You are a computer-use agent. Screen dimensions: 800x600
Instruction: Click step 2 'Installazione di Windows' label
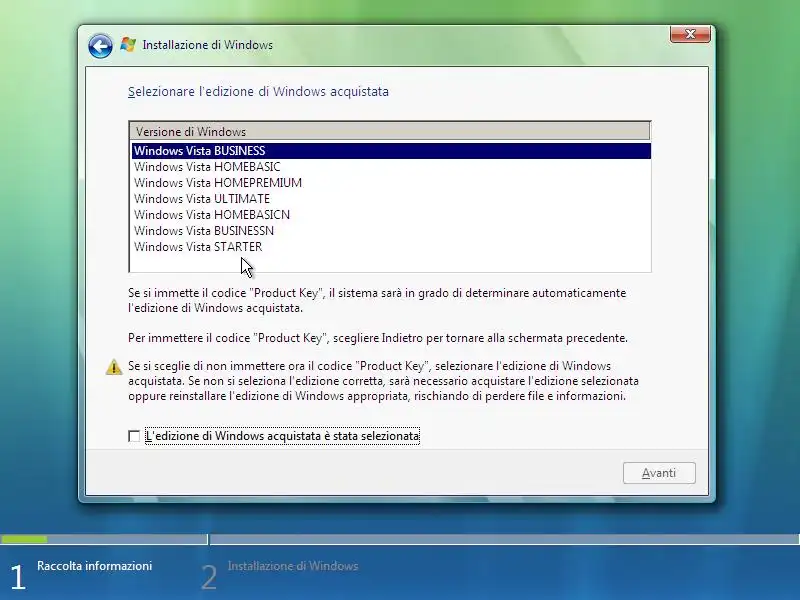[293, 566]
